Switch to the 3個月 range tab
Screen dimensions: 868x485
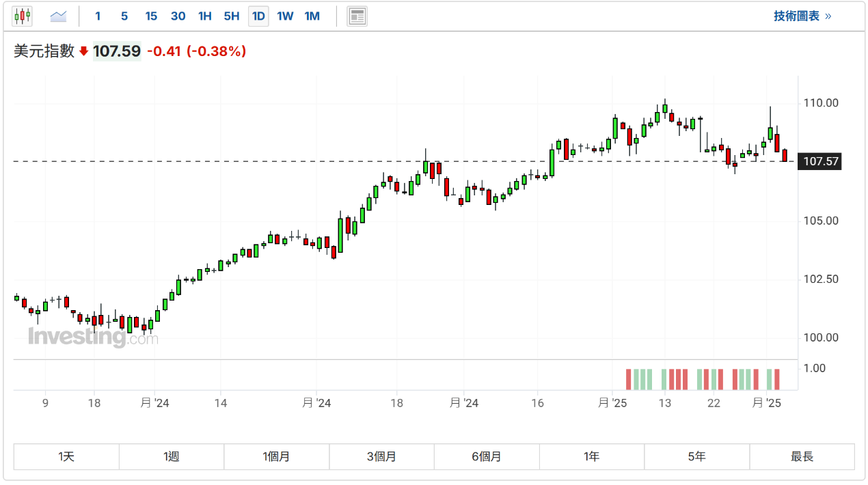381,457
